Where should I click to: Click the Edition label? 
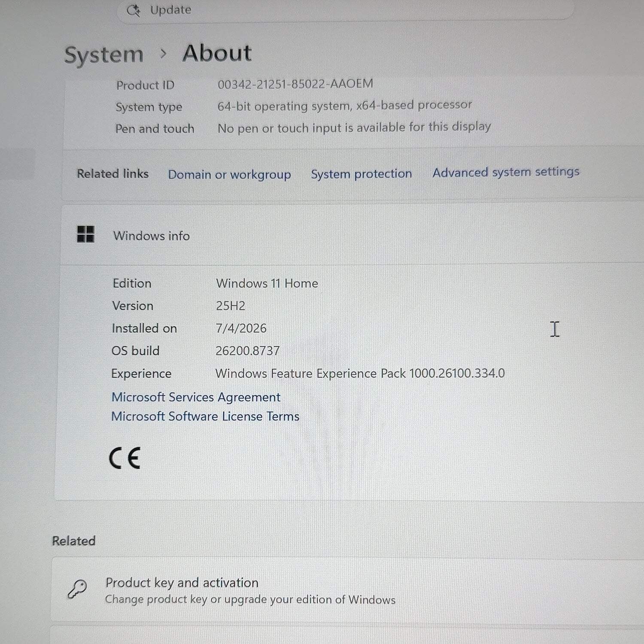click(132, 283)
